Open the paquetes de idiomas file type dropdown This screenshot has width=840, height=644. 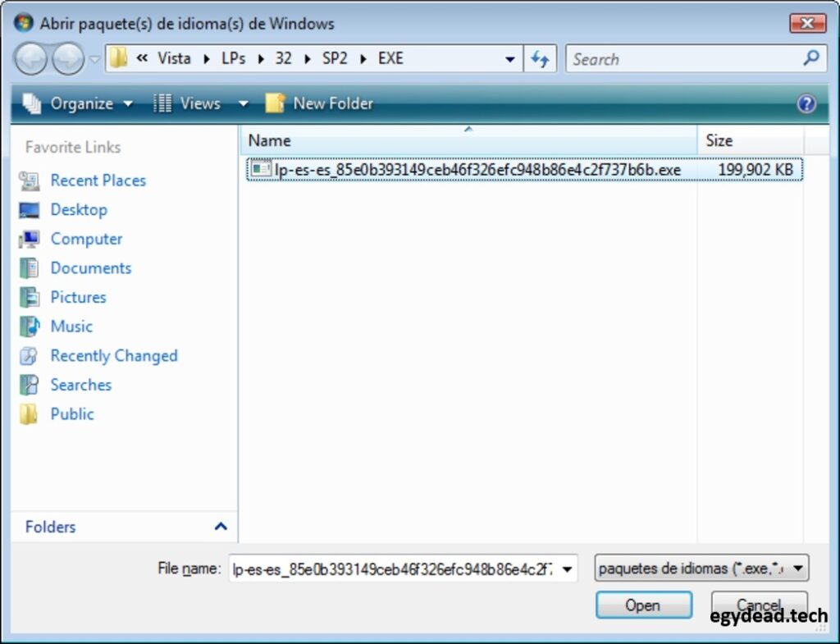[701, 568]
